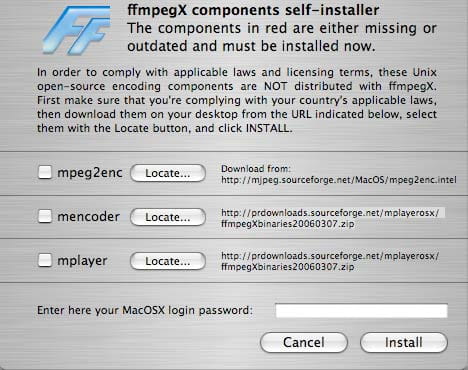
Task: Click the mpeg2enc.intel sourceforge download URL
Action: pyautogui.click(x=339, y=180)
